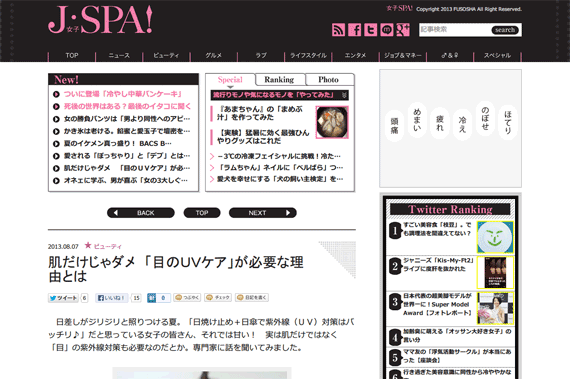Open the TOP navigation menu item
Image resolution: width=570 pixels, height=379 pixels.
pyautogui.click(x=72, y=56)
